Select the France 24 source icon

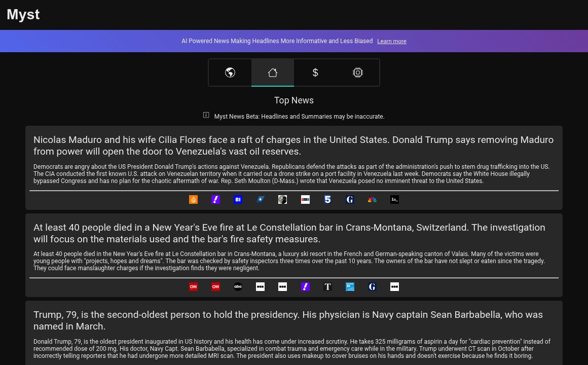(x=350, y=286)
